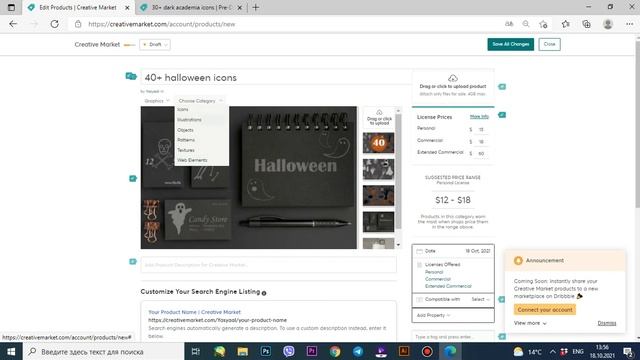This screenshot has width=640, height=360.
Task: Open Illustrator from the taskbar
Action: 404,351
